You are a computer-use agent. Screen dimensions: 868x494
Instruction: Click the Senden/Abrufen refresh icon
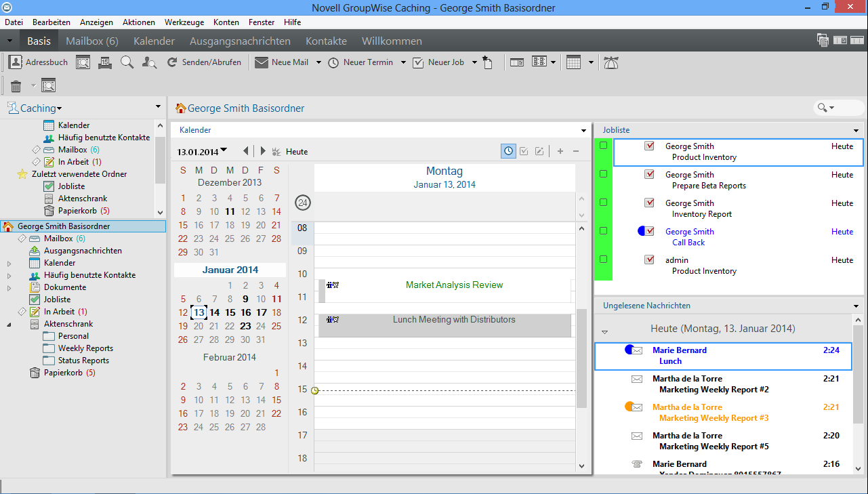click(172, 62)
